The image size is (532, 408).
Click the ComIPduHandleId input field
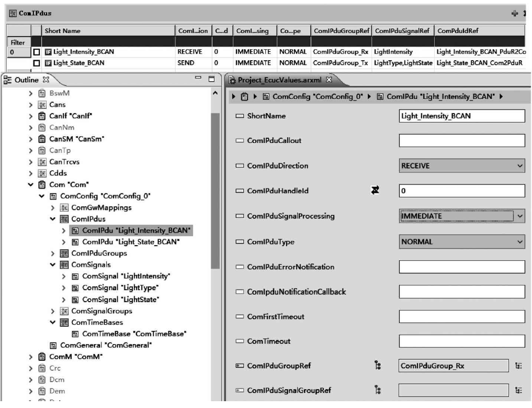(462, 191)
